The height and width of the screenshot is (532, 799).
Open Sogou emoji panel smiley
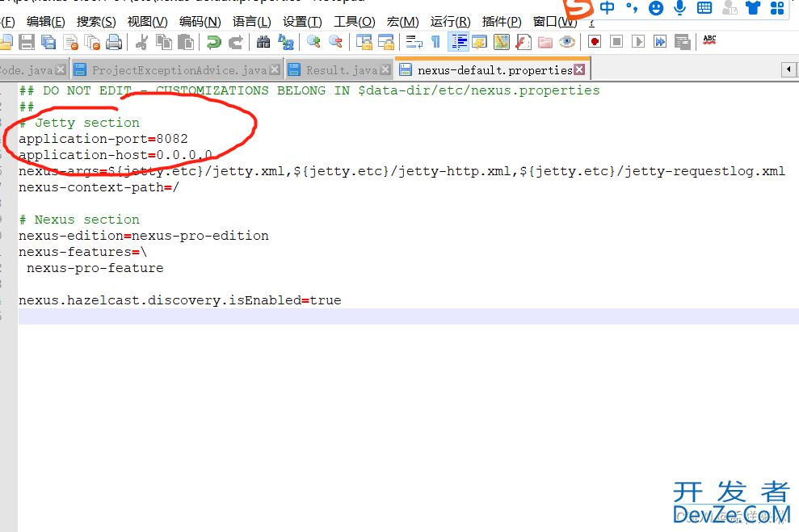(656, 7)
